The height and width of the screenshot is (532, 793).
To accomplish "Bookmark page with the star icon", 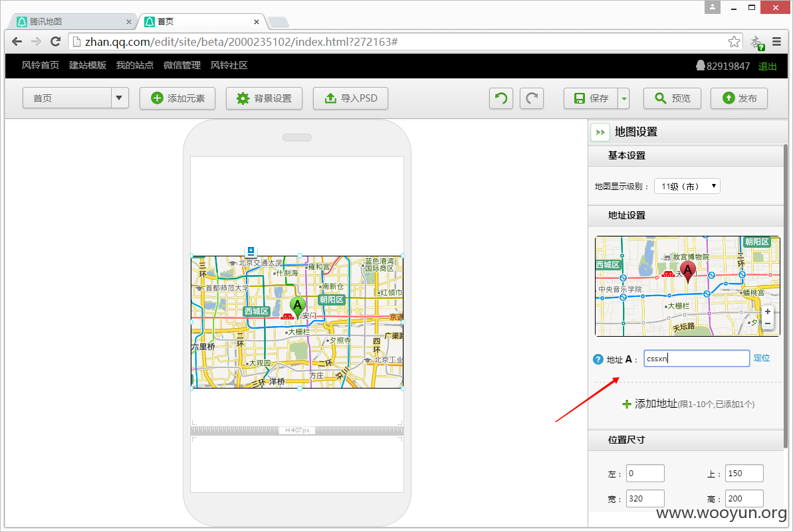I will pyautogui.click(x=734, y=42).
